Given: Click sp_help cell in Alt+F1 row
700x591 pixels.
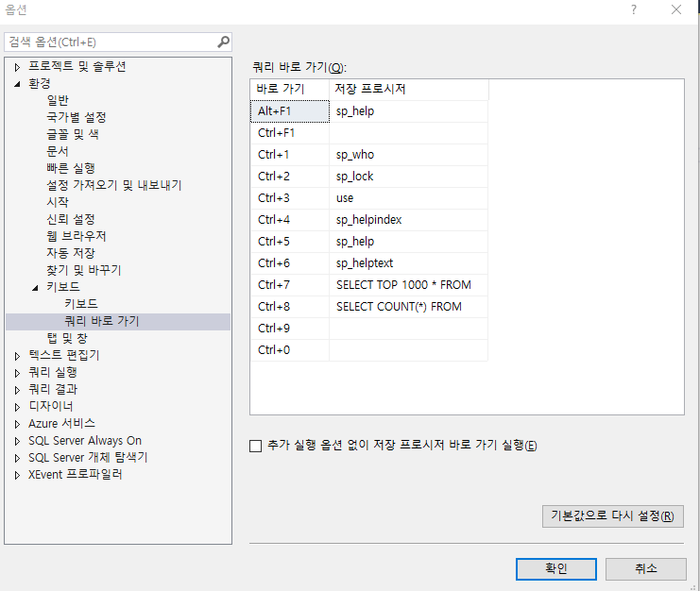Looking at the screenshot, I should (408, 111).
